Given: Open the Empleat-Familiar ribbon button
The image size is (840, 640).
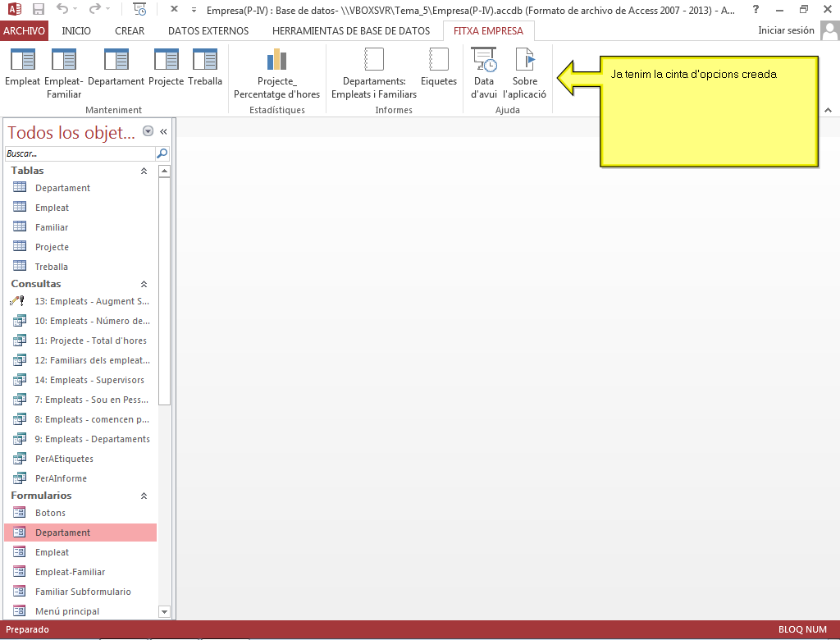Looking at the screenshot, I should 64,73.
